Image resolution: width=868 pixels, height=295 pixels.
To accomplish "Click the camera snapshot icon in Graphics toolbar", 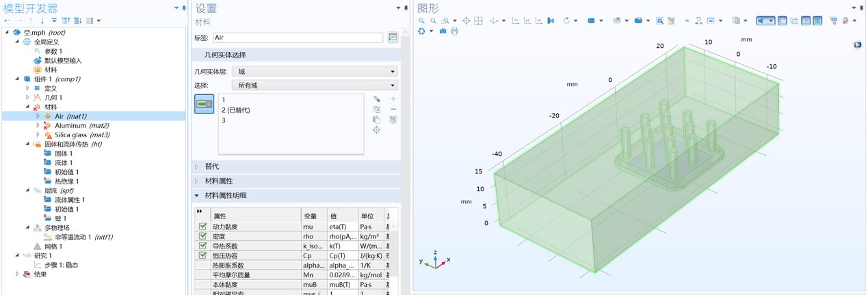I will tap(443, 31).
